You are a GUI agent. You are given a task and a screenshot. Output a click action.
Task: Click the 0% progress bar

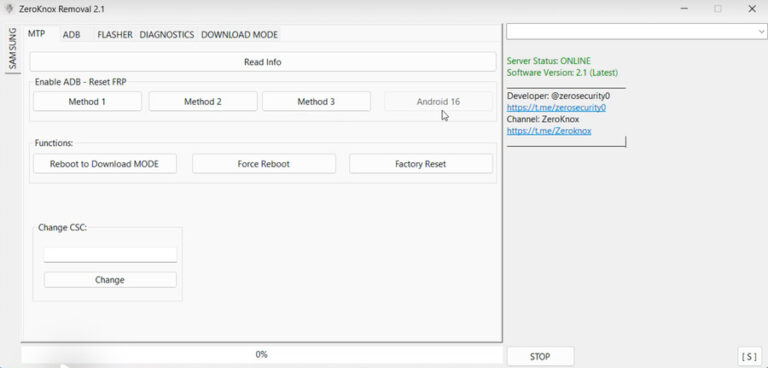click(262, 354)
